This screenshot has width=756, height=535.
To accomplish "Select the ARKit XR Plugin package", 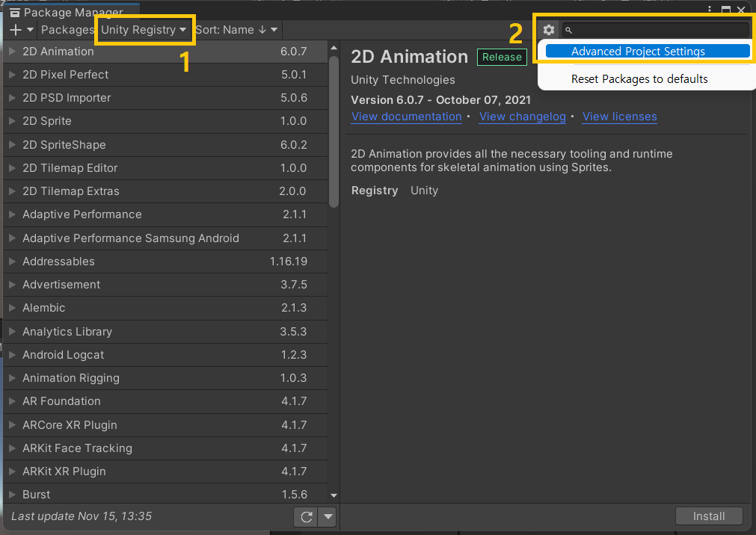I will (x=165, y=471).
